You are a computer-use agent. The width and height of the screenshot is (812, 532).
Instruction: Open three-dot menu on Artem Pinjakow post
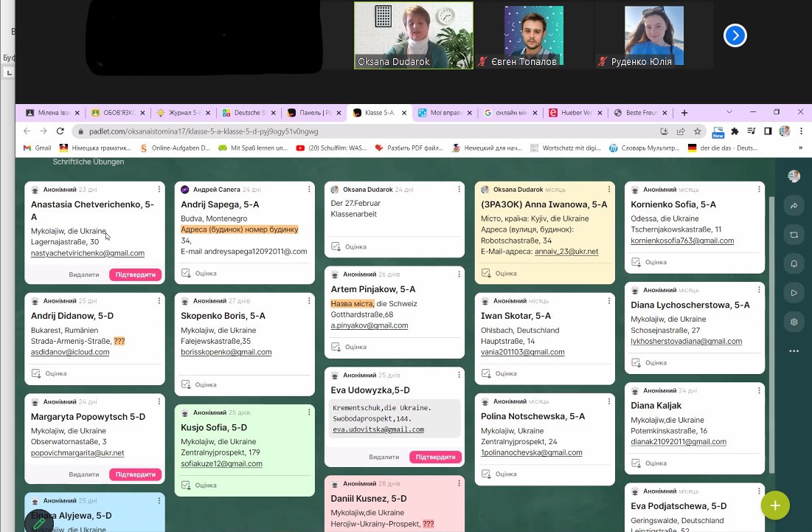point(459,274)
